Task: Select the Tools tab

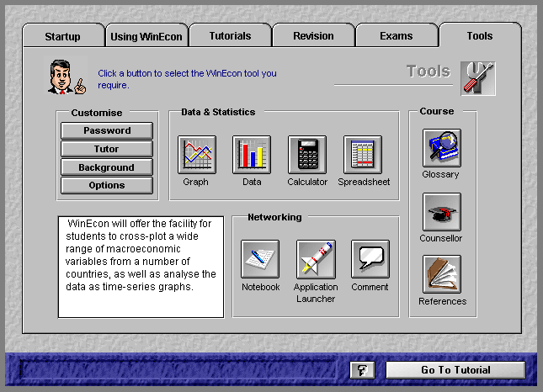Action: (x=480, y=35)
